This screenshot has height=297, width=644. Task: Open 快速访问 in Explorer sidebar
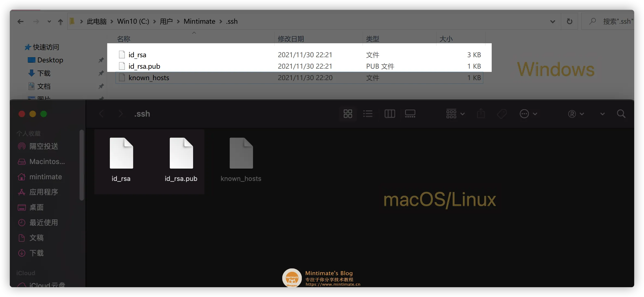pyautogui.click(x=42, y=47)
